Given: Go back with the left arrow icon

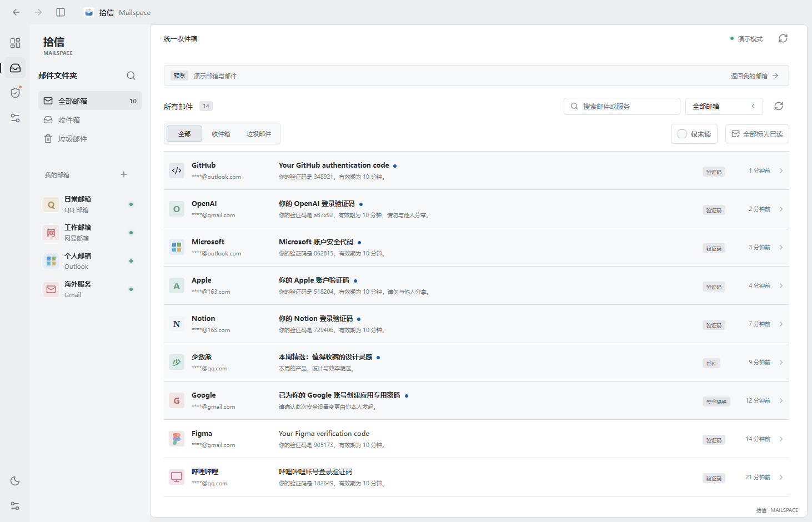Looking at the screenshot, I should coord(16,12).
